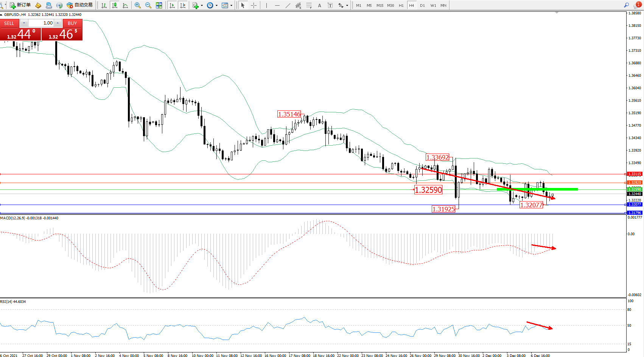The width and height of the screenshot is (644, 357).
Task: Zoom out of the chart
Action: [148, 5]
